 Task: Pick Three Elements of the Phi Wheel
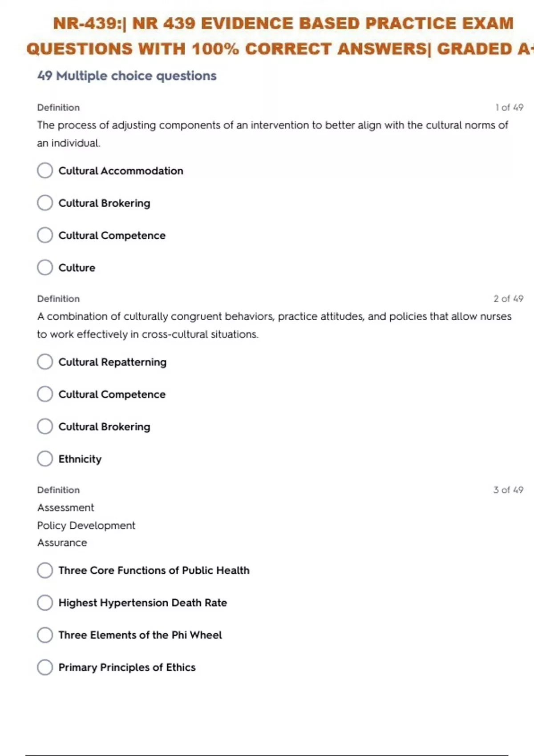tap(45, 635)
